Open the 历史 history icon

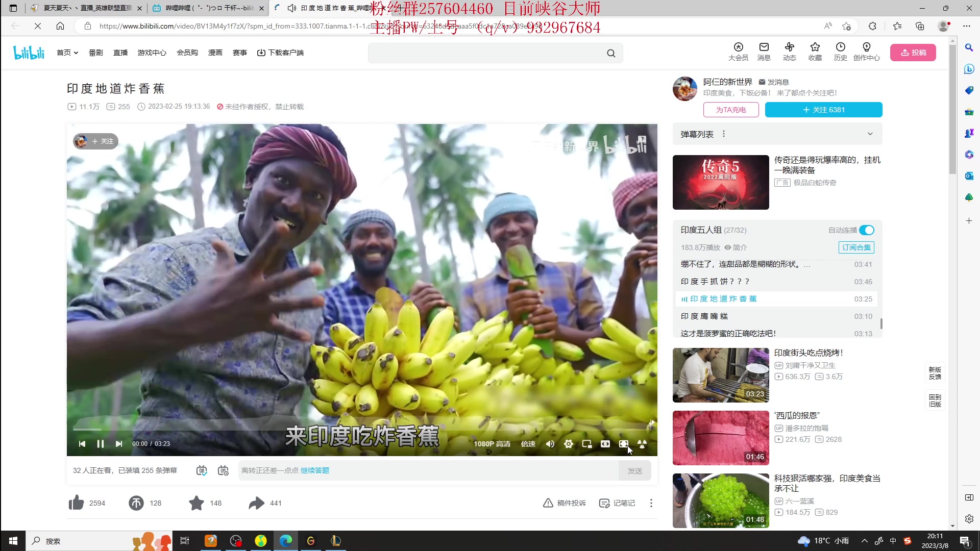840,52
